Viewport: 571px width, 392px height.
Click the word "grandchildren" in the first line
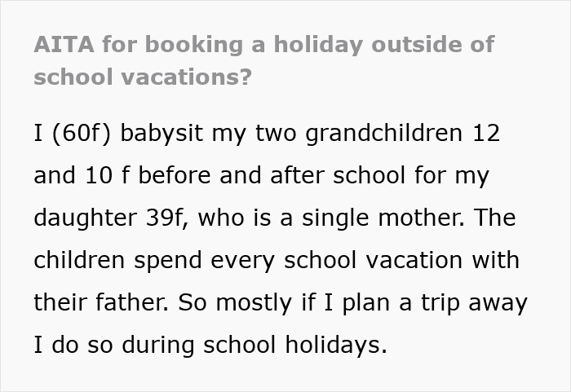tap(384, 134)
